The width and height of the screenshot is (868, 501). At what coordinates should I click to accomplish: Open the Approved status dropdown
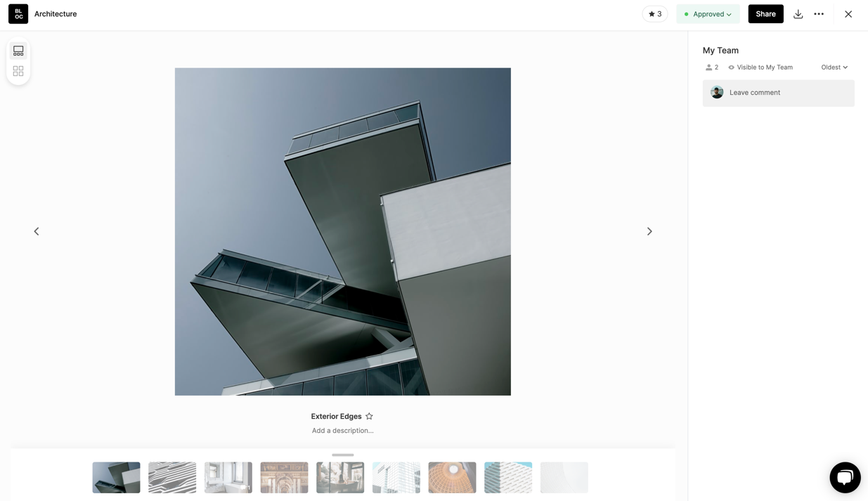point(708,14)
